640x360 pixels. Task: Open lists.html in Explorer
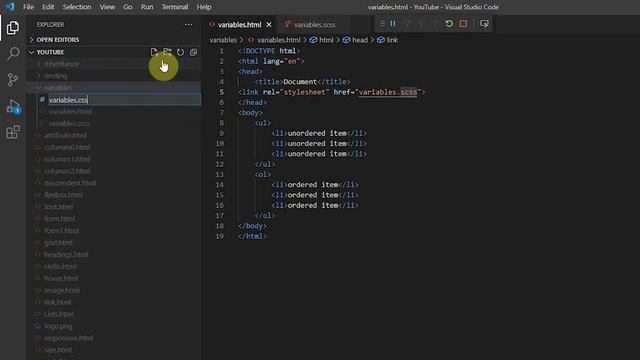coord(59,314)
